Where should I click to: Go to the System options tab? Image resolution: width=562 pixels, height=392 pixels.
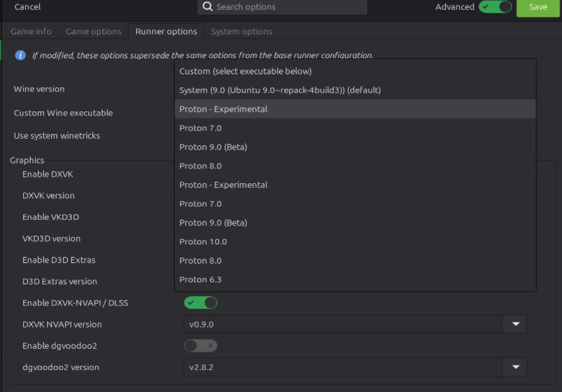tap(242, 32)
